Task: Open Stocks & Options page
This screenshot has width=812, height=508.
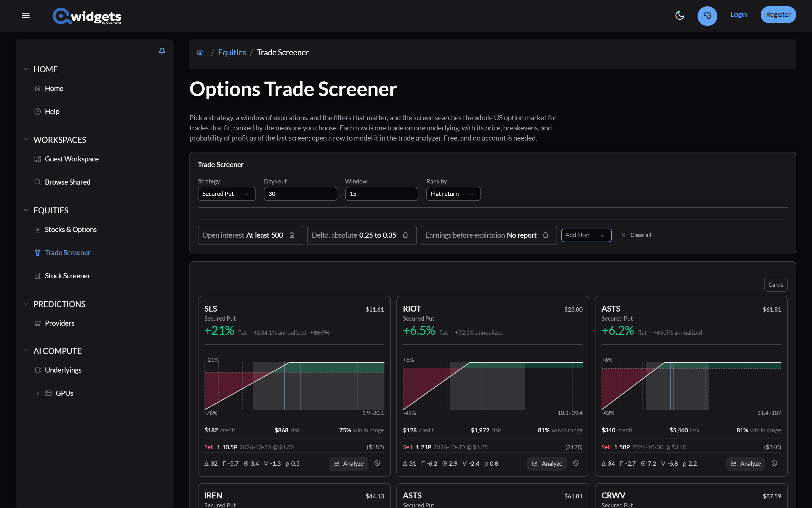Action: click(70, 229)
